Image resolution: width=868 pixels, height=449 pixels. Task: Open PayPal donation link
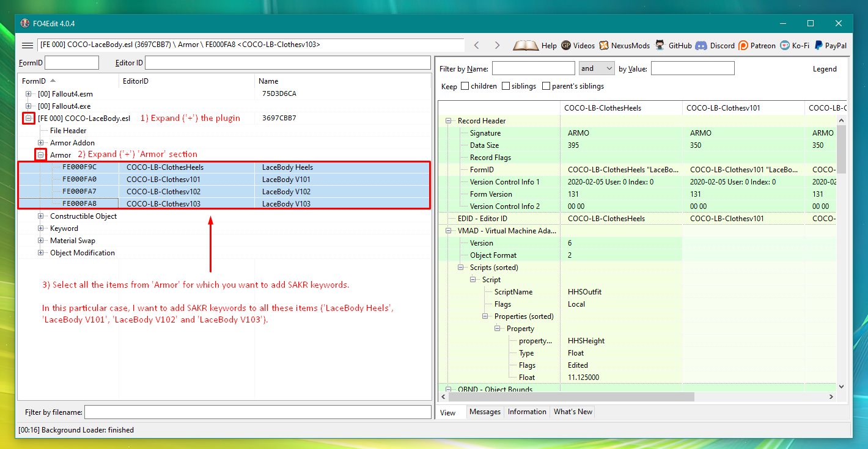tap(830, 45)
